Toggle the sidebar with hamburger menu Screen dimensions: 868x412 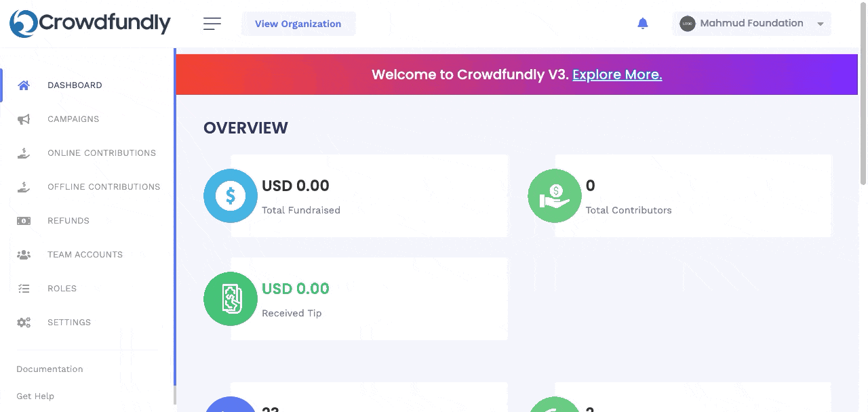[212, 24]
